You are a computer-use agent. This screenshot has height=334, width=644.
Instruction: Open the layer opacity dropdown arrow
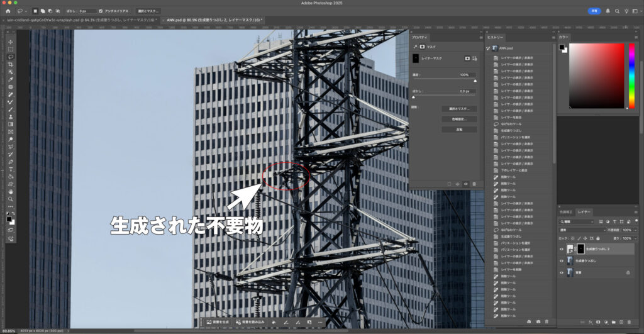coord(635,230)
